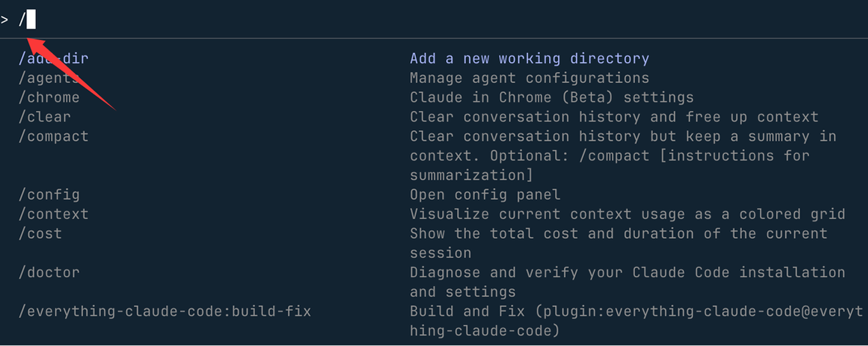Run the /doctor command entry
Screen dimensions: 868x346
click(x=49, y=272)
